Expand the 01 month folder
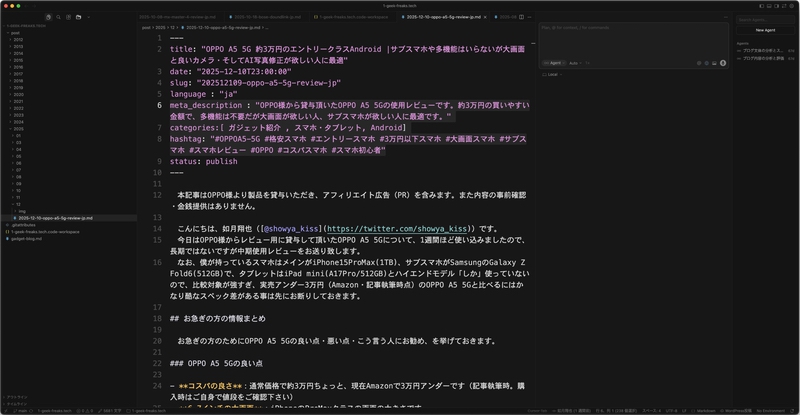This screenshot has width=800, height=415. tap(18, 136)
